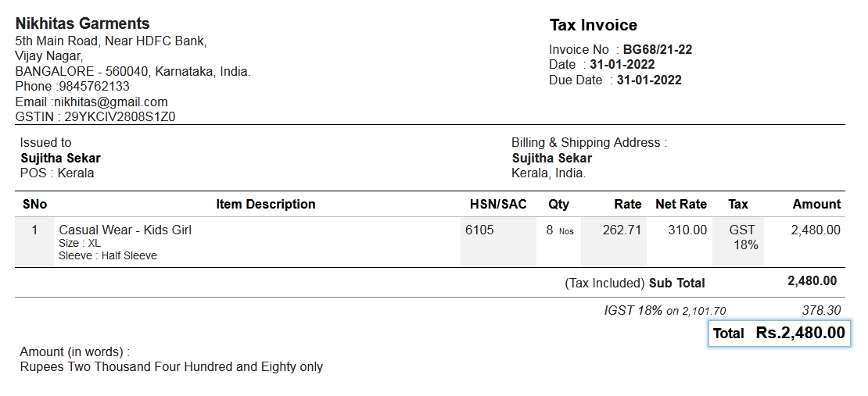Image resolution: width=868 pixels, height=396 pixels.
Task: Click the quantity 8 Nos cell
Action: [558, 242]
